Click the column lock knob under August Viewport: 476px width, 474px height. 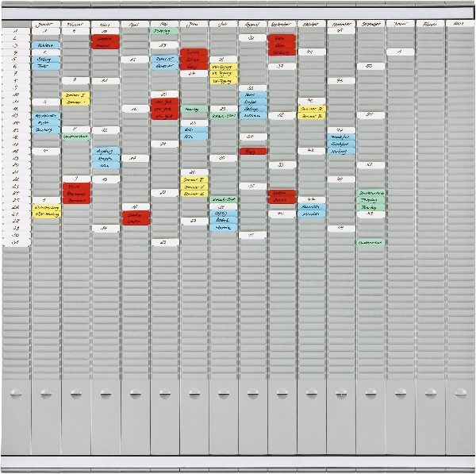click(x=253, y=392)
